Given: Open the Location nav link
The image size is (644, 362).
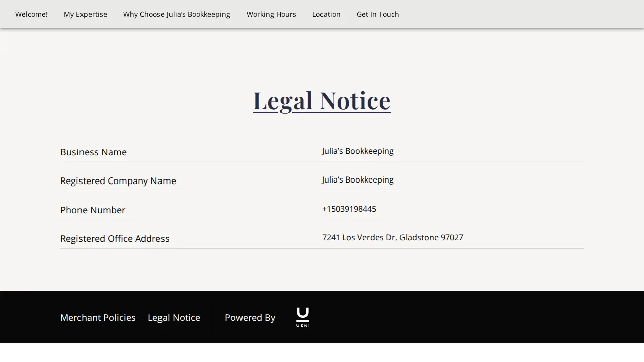Looking at the screenshot, I should coord(327,14).
